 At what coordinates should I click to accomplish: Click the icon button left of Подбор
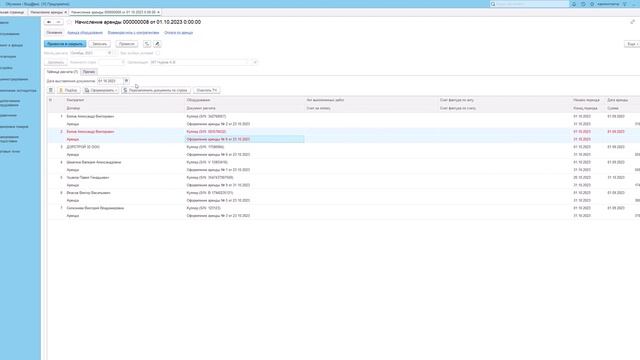51,90
